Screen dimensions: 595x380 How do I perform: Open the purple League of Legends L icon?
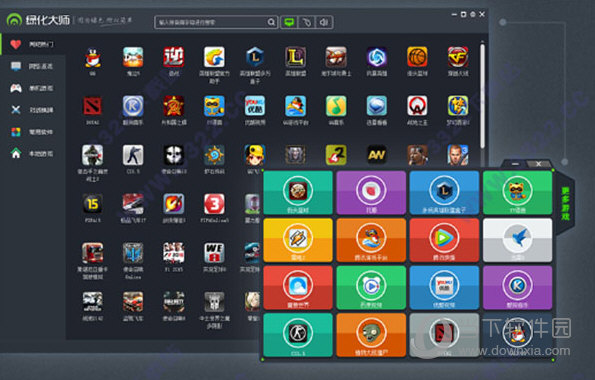(x=296, y=57)
